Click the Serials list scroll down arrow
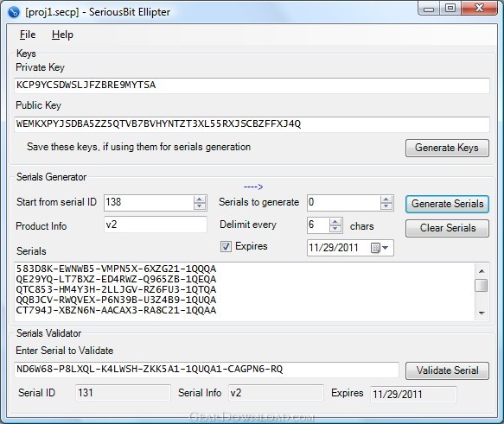Screen dimensions: 504x424 tap(482, 313)
